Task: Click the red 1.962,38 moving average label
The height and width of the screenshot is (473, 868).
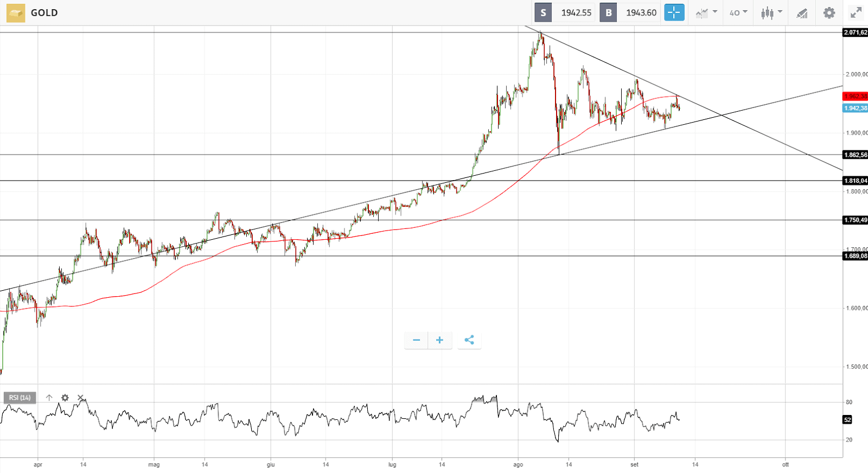Action: tap(856, 96)
